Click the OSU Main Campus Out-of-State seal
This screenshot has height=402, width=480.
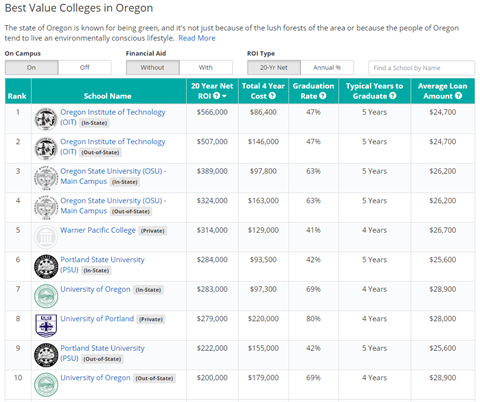coord(46,207)
